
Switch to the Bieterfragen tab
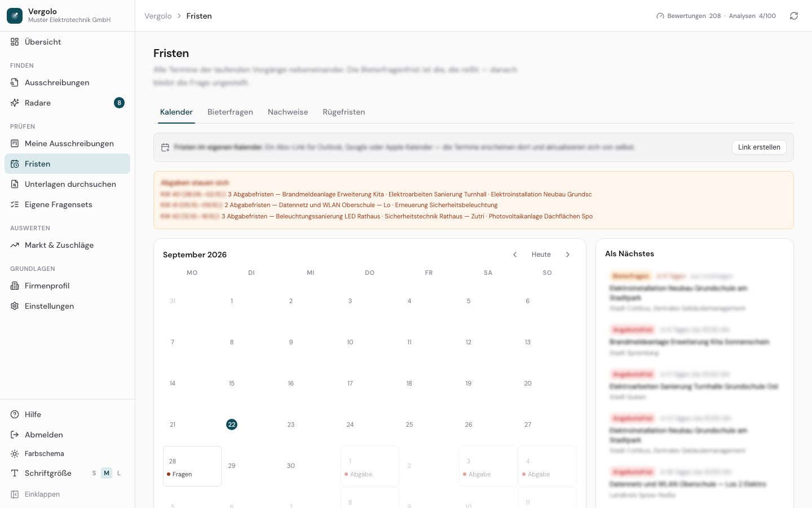(x=230, y=112)
